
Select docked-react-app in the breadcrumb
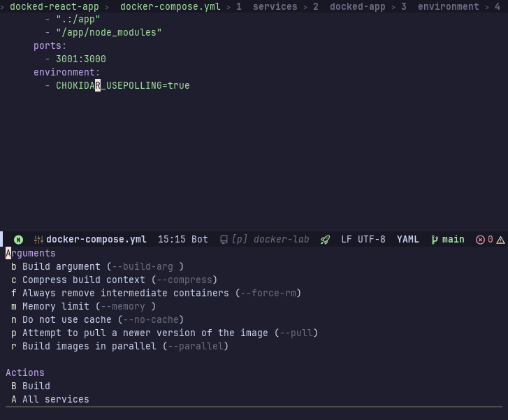click(54, 6)
